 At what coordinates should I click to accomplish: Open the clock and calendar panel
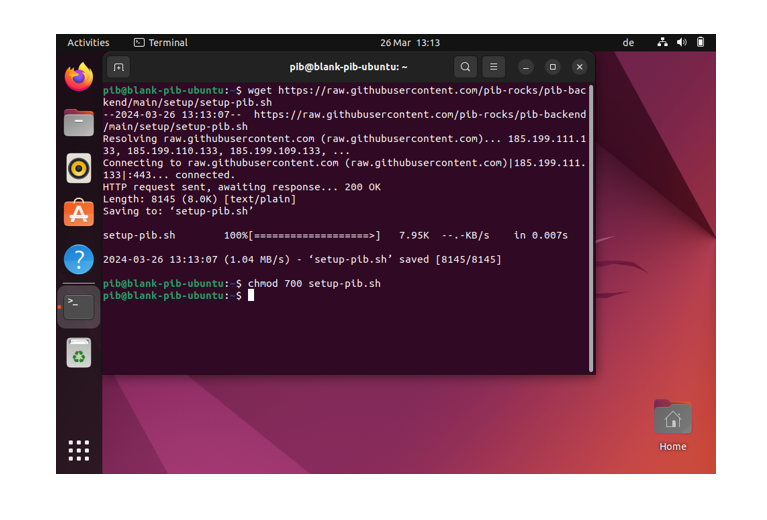pyautogui.click(x=410, y=43)
